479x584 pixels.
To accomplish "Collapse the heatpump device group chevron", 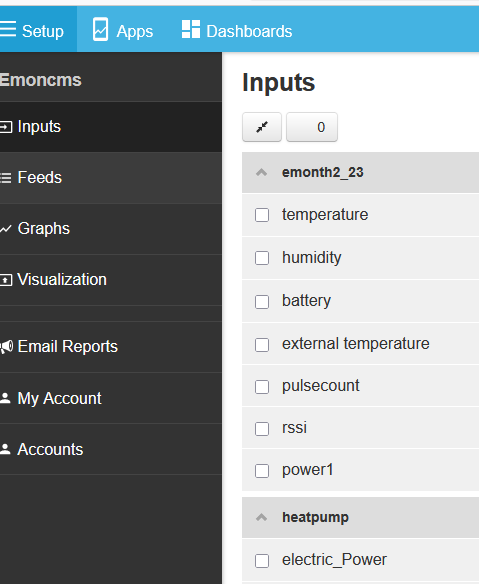I will click(261, 517).
